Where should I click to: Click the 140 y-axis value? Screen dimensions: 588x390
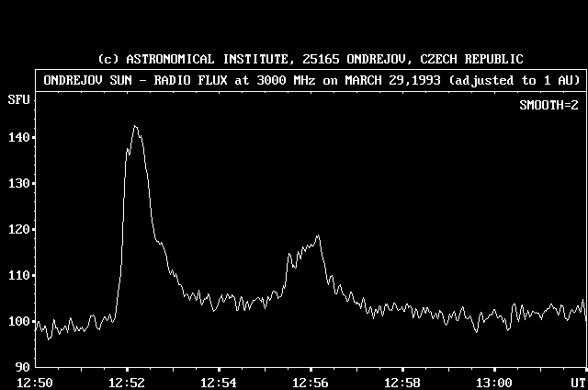pos(17,137)
